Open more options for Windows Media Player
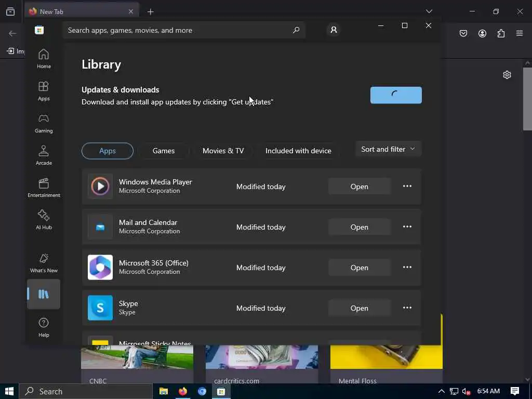Image resolution: width=532 pixels, height=399 pixels. (407, 187)
